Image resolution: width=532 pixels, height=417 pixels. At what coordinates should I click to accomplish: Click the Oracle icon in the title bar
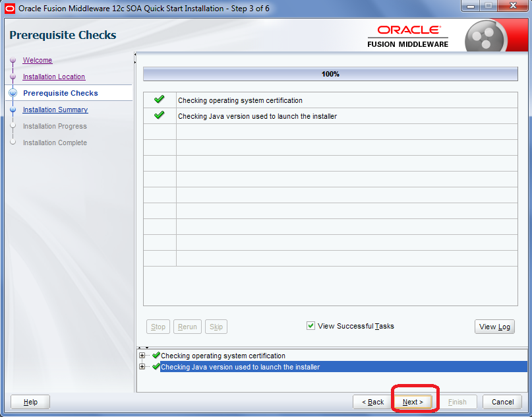pyautogui.click(x=9, y=7)
